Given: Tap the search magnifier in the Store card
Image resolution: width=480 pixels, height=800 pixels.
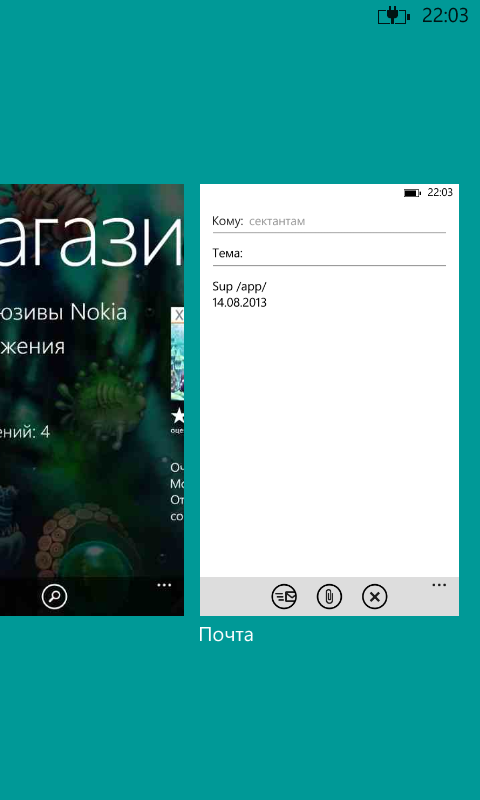Looking at the screenshot, I should pos(55,595).
